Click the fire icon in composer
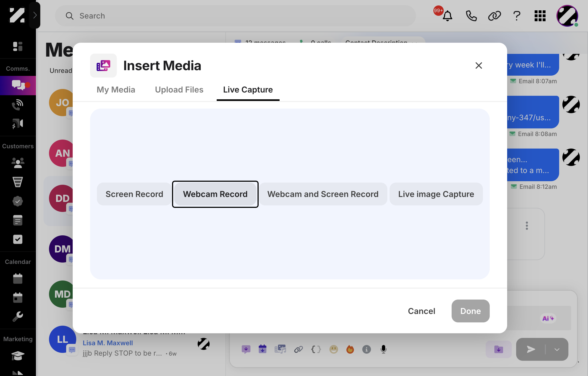 point(350,349)
